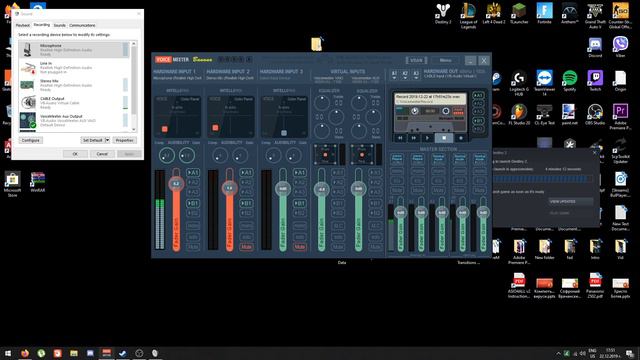Open WinRAR desktop icon
Screen dimensions: 640x360
38,182
